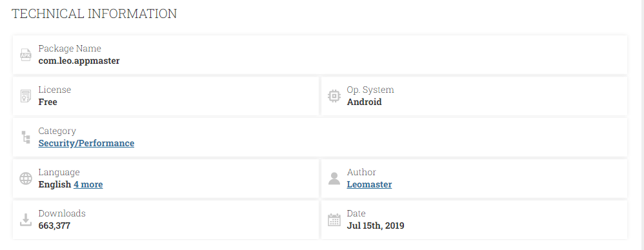
Task: Click the Language globe icon
Action: point(26,178)
